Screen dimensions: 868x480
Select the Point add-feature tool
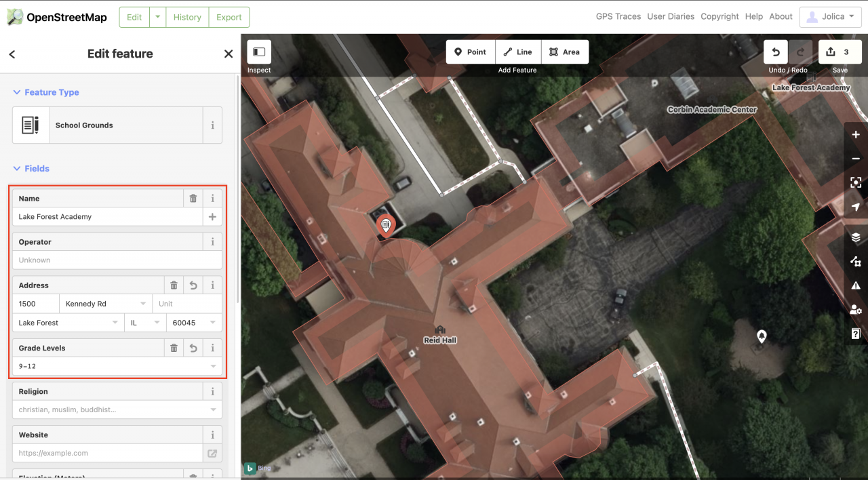(x=471, y=52)
